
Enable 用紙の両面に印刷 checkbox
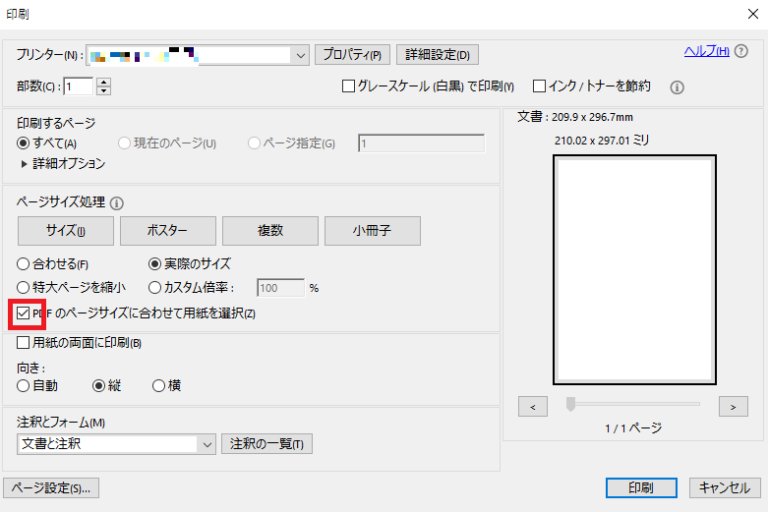click(25, 343)
